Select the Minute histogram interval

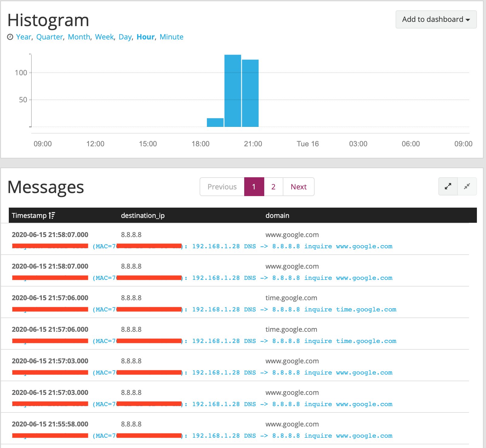click(171, 37)
